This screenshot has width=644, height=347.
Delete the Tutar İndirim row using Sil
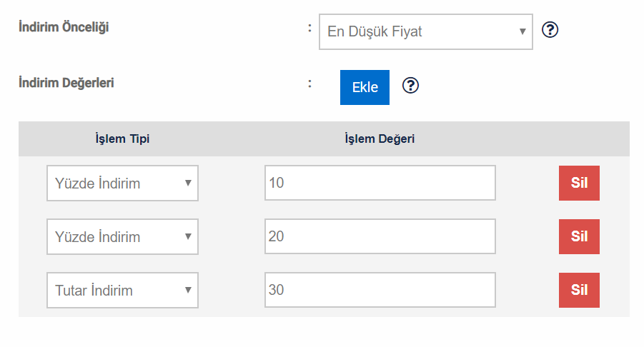[579, 290]
